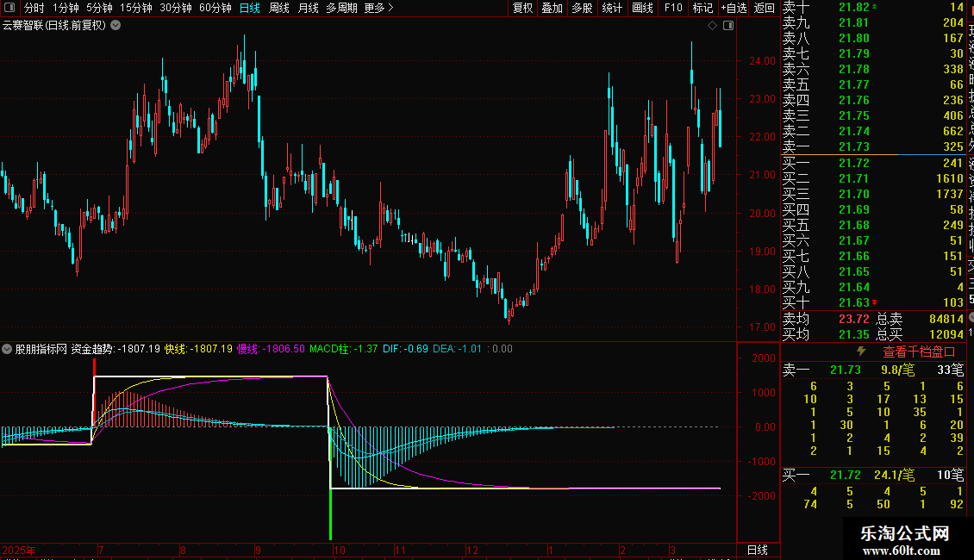Switch to 分时 intraday view
This screenshot has width=974, height=560.
[x=34, y=8]
